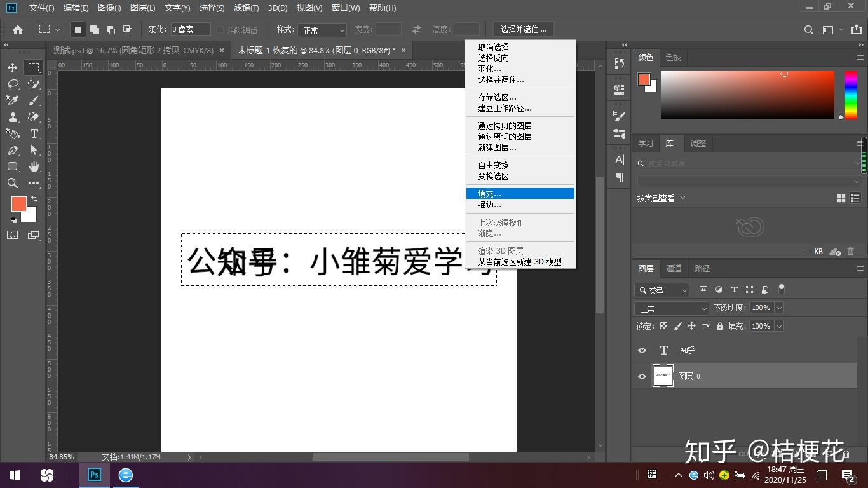Screen dimensions: 868x488
Task: Open the History panel icon
Action: pyautogui.click(x=620, y=64)
